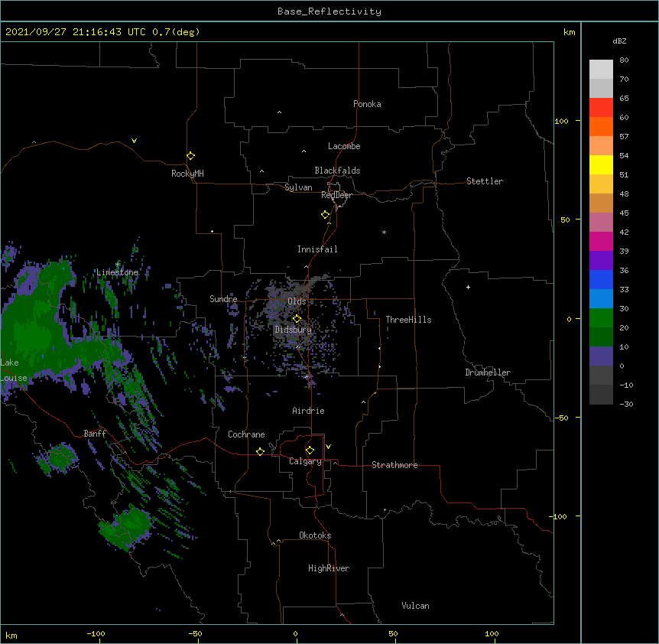Click the -100 tick on the bottom axis
Viewport: 659px width, 644px height.
click(96, 633)
